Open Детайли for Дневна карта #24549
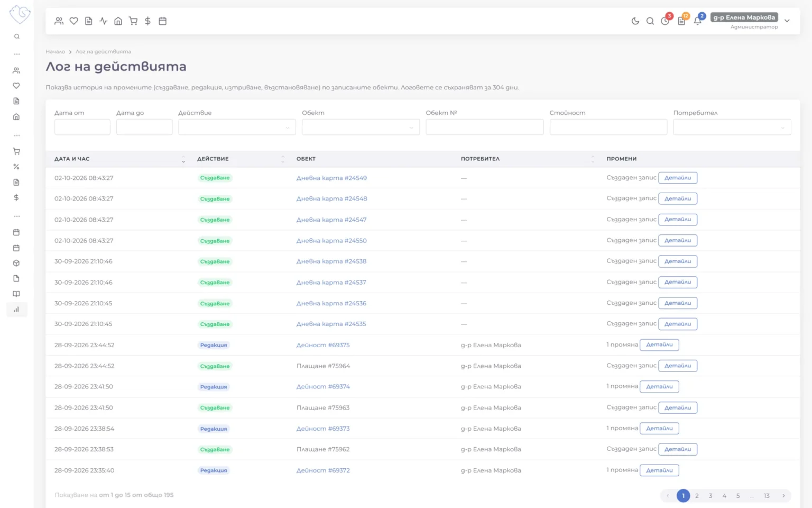This screenshot has height=508, width=812. (x=678, y=178)
